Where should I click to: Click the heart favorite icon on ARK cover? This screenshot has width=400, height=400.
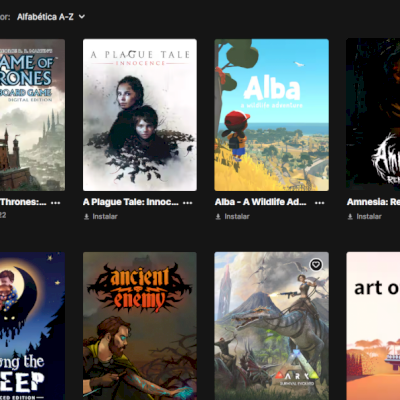click(x=316, y=265)
